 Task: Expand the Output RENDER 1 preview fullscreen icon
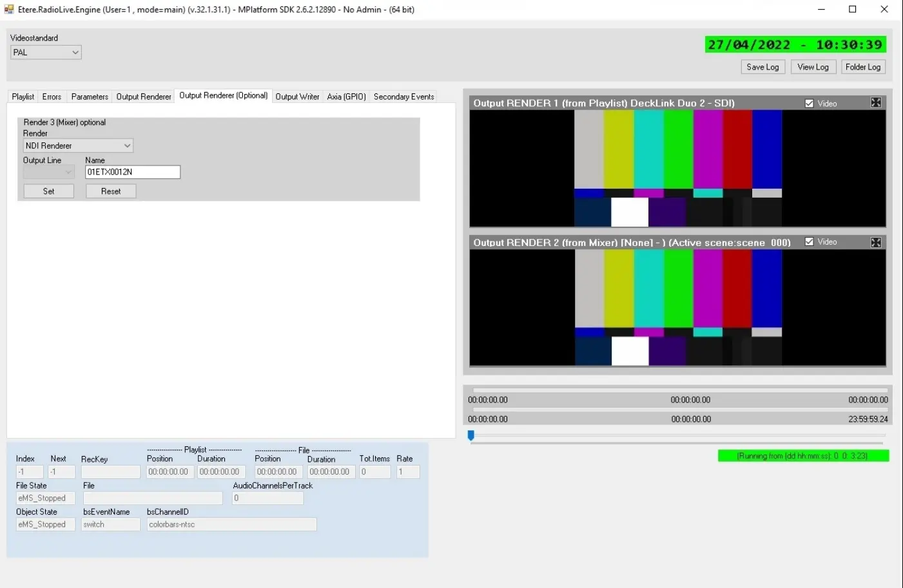(x=876, y=103)
